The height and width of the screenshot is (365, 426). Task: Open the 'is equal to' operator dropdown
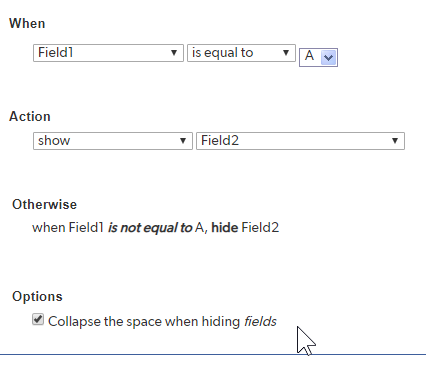(x=241, y=53)
